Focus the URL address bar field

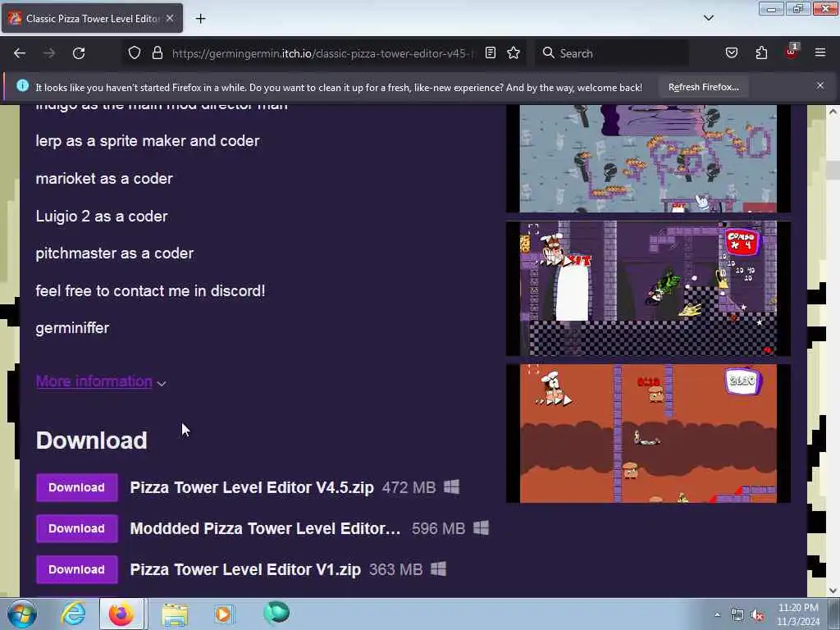pyautogui.click(x=323, y=53)
